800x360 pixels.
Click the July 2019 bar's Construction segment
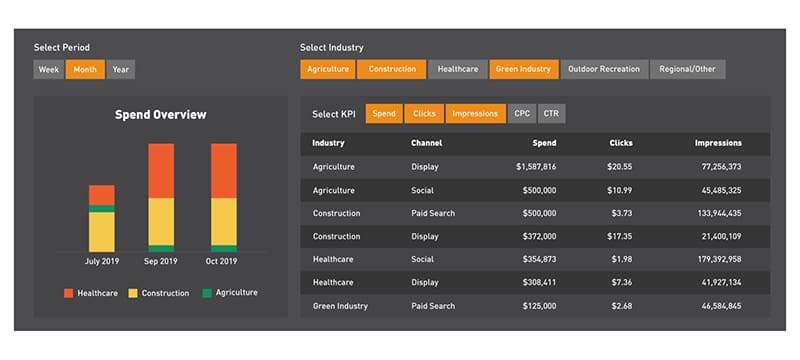pyautogui.click(x=102, y=232)
